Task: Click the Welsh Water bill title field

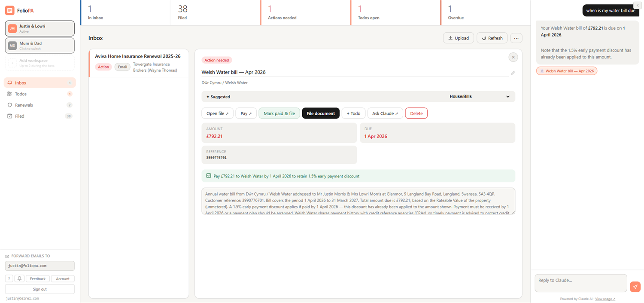Action: tap(355, 72)
